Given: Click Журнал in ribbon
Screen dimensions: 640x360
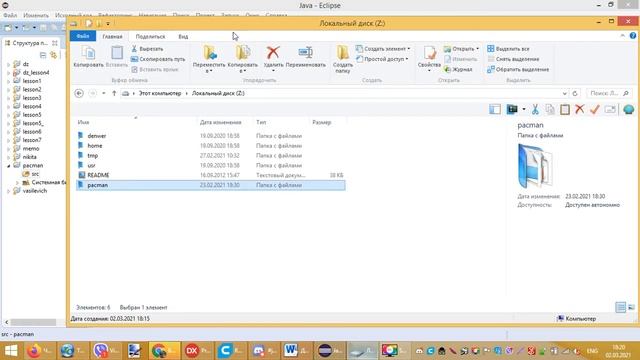Looking at the screenshot, I should (x=458, y=69).
